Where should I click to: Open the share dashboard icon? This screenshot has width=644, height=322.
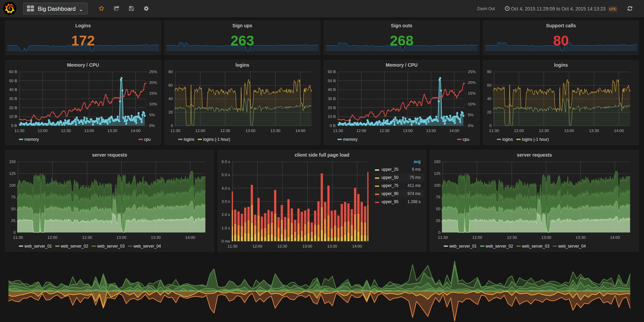click(x=116, y=8)
